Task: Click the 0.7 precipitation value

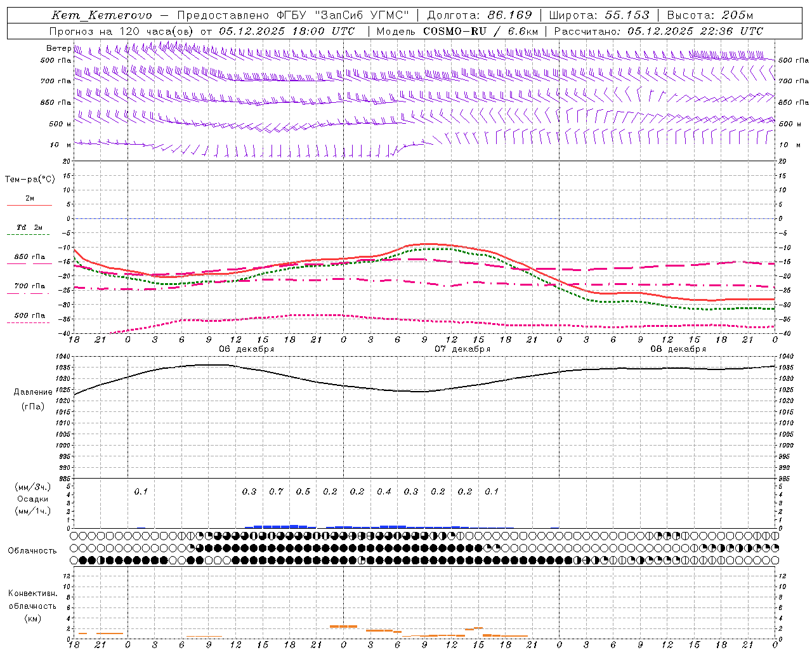Action: (x=276, y=491)
